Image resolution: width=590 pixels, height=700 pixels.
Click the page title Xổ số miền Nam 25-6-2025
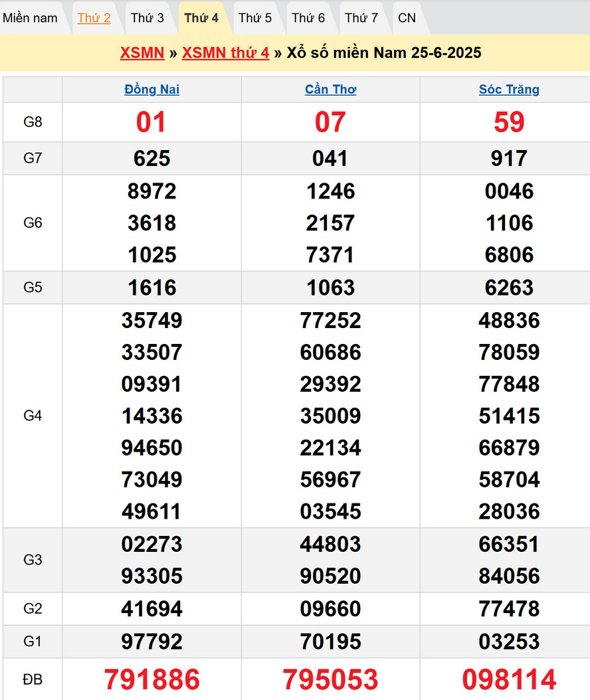[384, 53]
